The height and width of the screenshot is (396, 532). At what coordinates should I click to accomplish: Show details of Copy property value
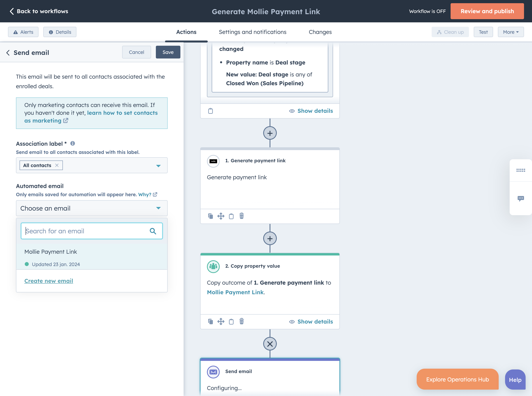311,321
